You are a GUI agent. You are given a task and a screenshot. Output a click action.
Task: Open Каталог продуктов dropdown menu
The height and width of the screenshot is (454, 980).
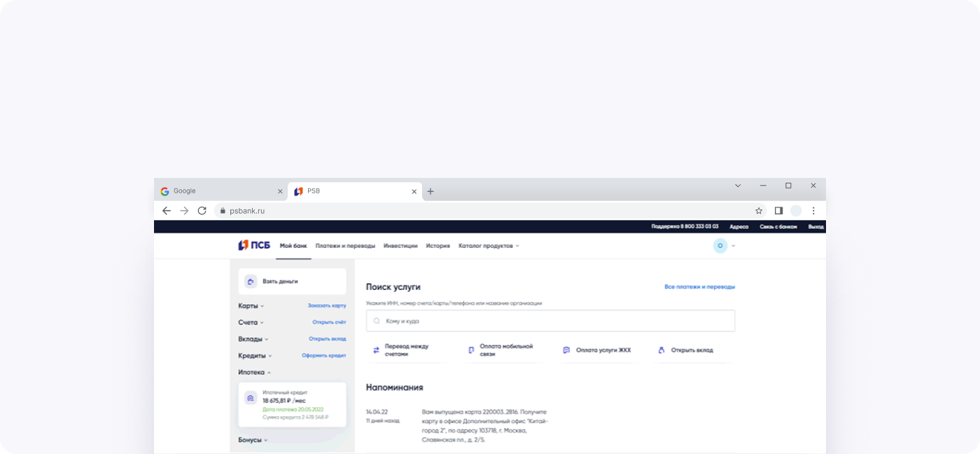tap(489, 246)
